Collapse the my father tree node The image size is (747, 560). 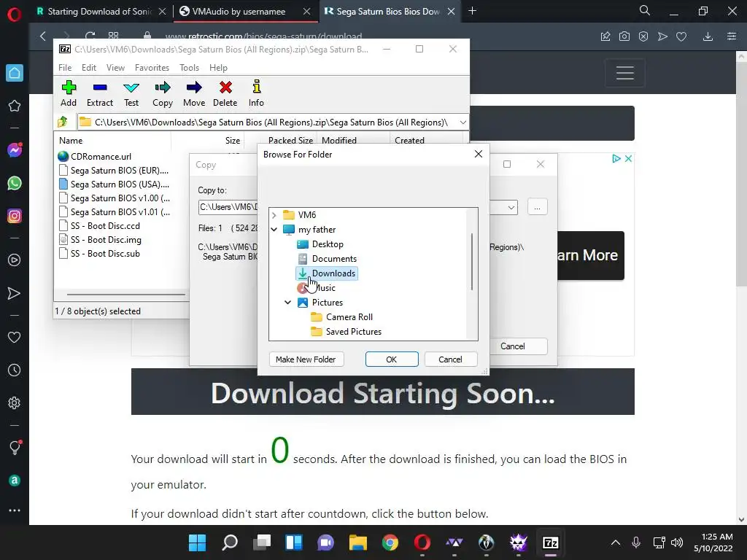pyautogui.click(x=274, y=230)
